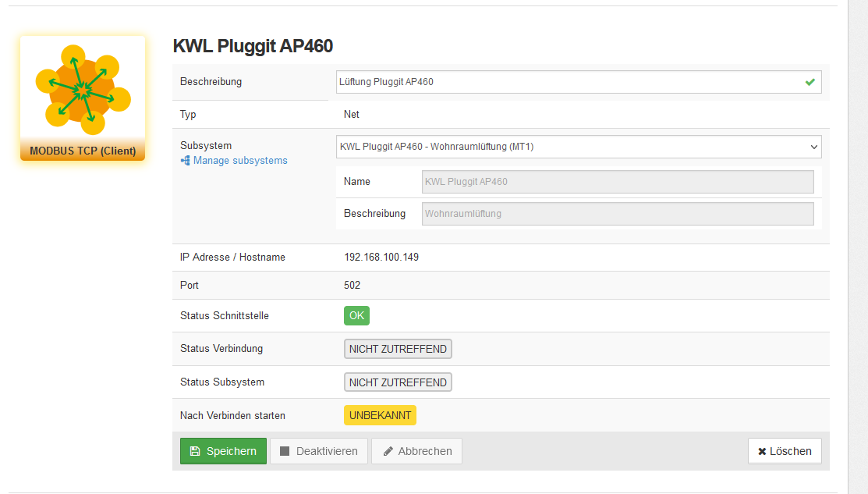Click the green checkmark in Beschreibung field
Image resolution: width=868 pixels, height=494 pixels.
810,82
